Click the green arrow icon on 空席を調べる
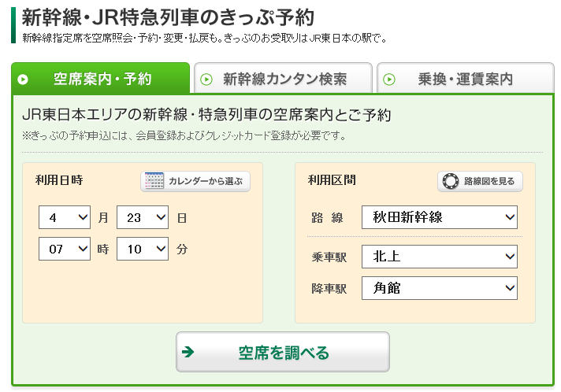561x392 pixels. pyautogui.click(x=188, y=352)
